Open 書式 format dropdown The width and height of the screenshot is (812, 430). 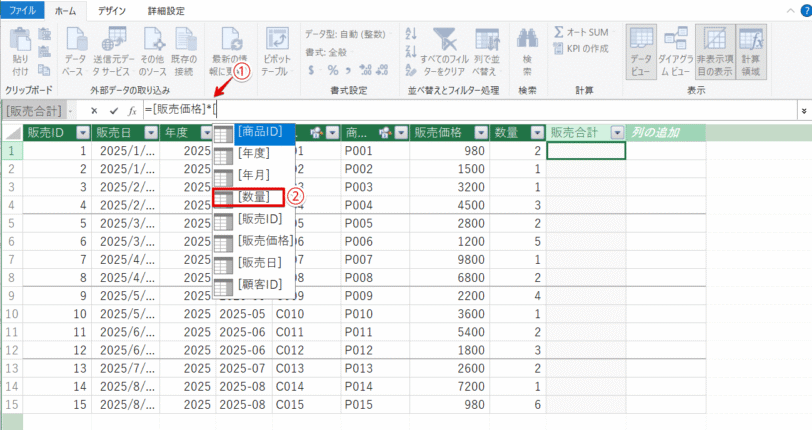pyautogui.click(x=327, y=52)
